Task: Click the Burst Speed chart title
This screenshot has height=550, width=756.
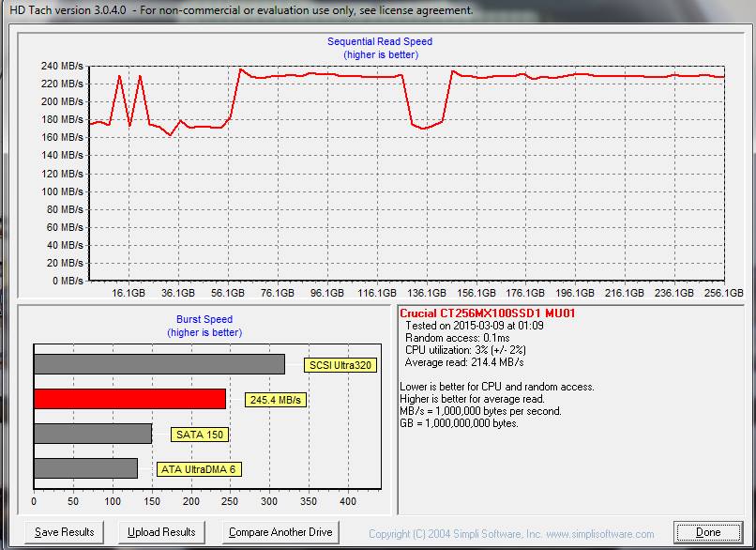Action: [204, 319]
